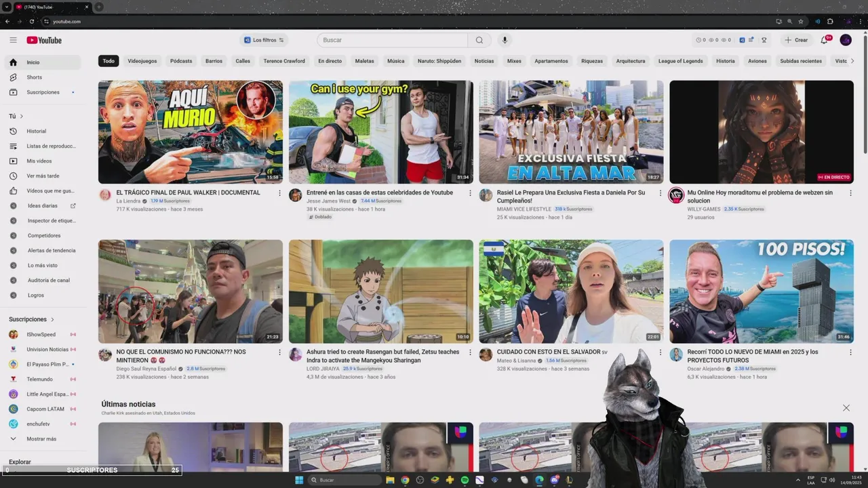This screenshot has width=868, height=488.
Task: Open Historial in the sidebar
Action: click(x=42, y=131)
